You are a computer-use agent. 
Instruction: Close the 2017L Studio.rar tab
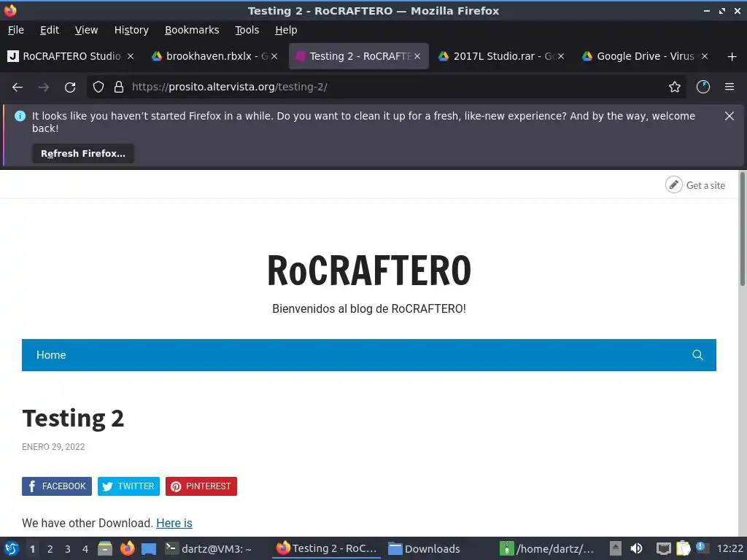pyautogui.click(x=561, y=56)
